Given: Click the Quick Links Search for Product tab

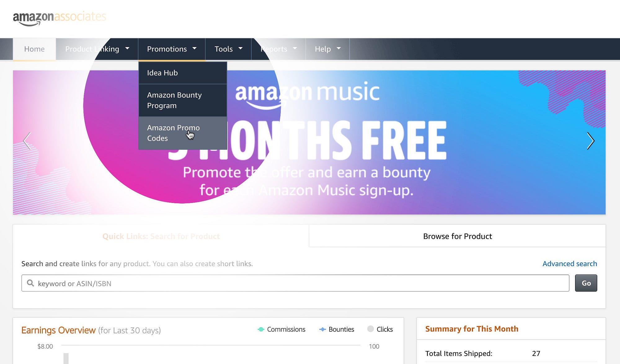Looking at the screenshot, I should (160, 236).
